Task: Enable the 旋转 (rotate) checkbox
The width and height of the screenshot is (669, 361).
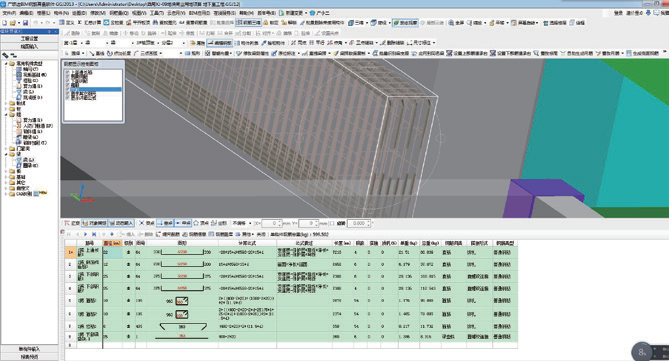Action: coord(332,223)
